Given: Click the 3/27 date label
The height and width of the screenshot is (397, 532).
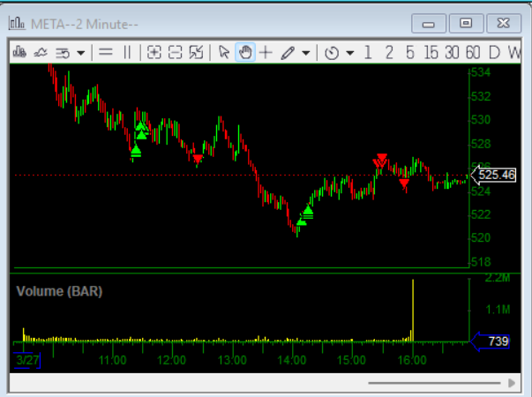Looking at the screenshot, I should (x=27, y=360).
